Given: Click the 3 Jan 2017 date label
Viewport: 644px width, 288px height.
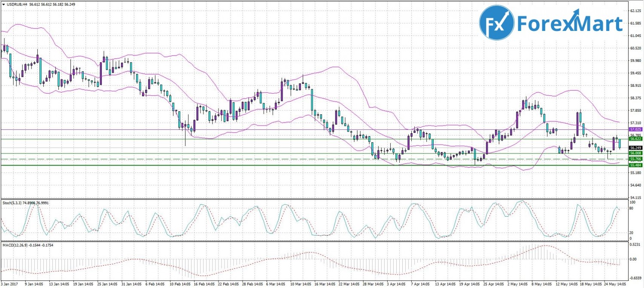Looking at the screenshot, I should pos(9,284).
